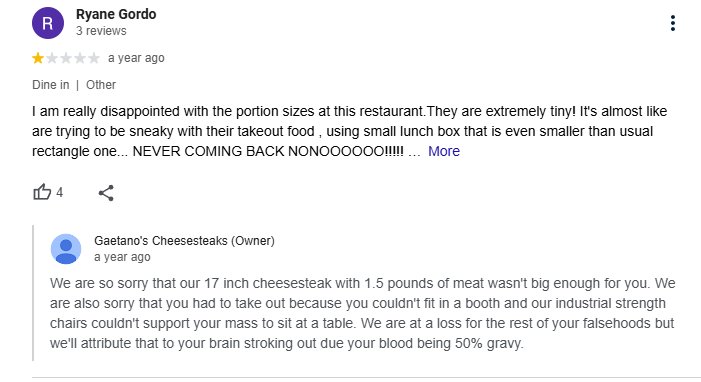
Task: Click the purple R profile avatar
Action: point(48,23)
